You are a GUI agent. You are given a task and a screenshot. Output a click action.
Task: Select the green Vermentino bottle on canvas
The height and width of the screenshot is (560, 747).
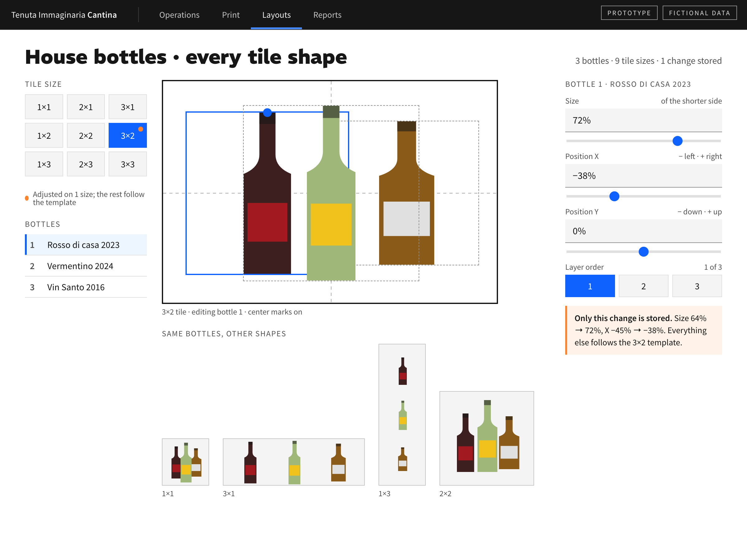point(331,193)
